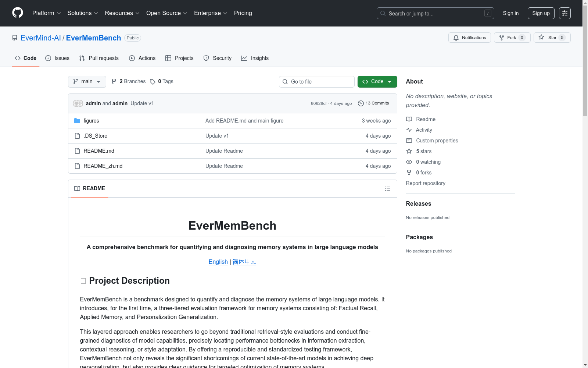The height and width of the screenshot is (368, 588).
Task: Click the GitHub logo icon
Action: coord(18,13)
